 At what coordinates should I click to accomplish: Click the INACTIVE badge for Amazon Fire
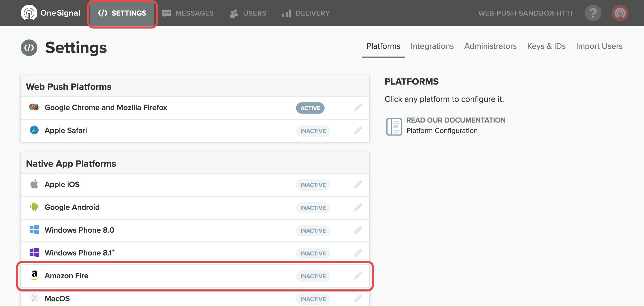[313, 276]
